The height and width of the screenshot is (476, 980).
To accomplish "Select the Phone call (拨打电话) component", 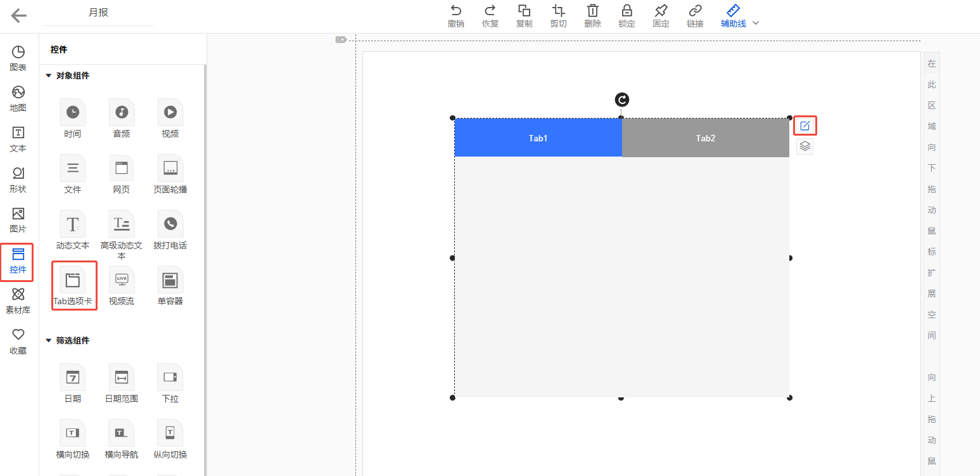I will [170, 230].
